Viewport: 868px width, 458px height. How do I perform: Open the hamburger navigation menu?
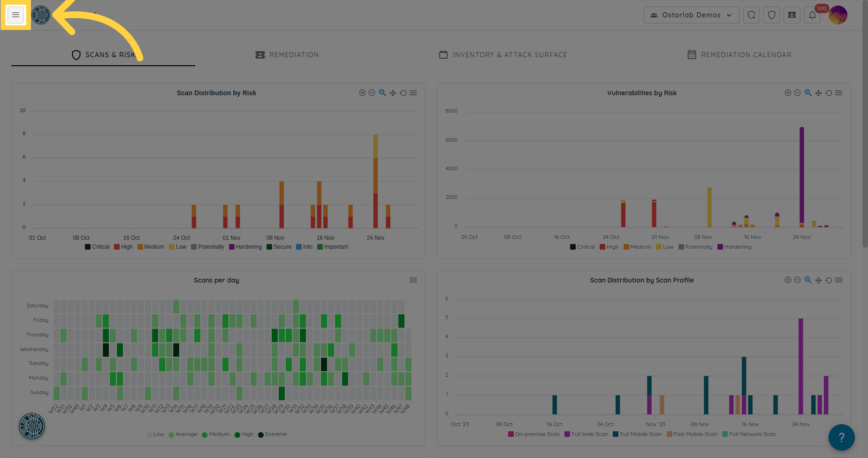pos(15,15)
